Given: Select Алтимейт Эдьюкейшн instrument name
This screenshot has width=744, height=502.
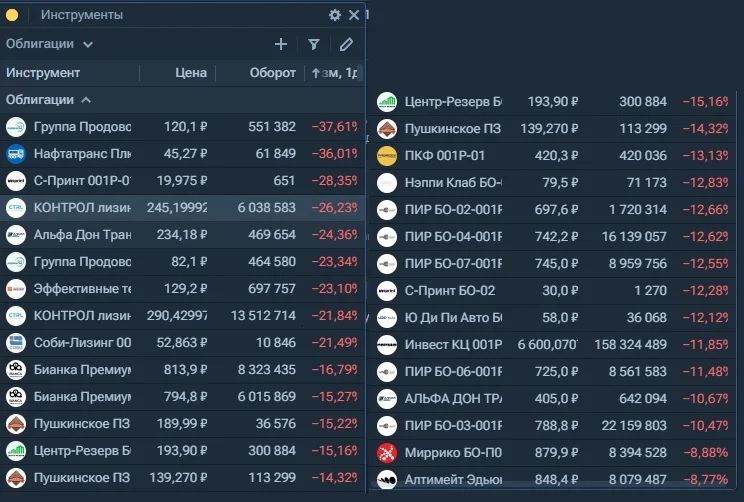Looking at the screenshot, I should click(453, 480).
